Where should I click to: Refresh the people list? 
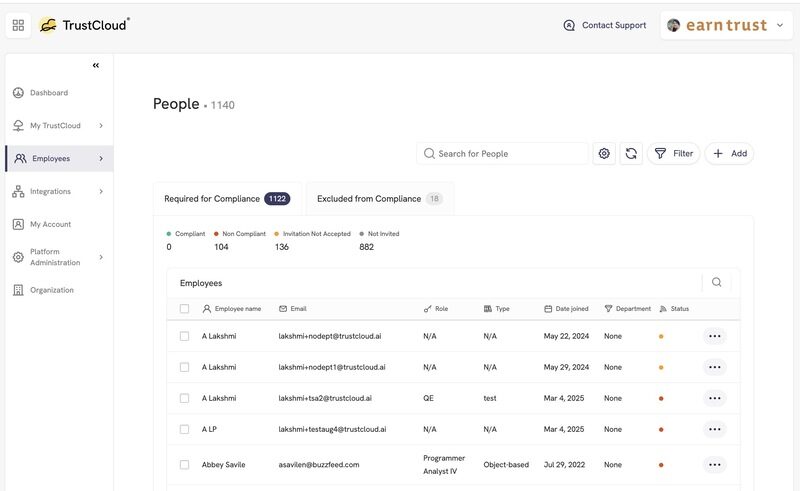click(631, 154)
